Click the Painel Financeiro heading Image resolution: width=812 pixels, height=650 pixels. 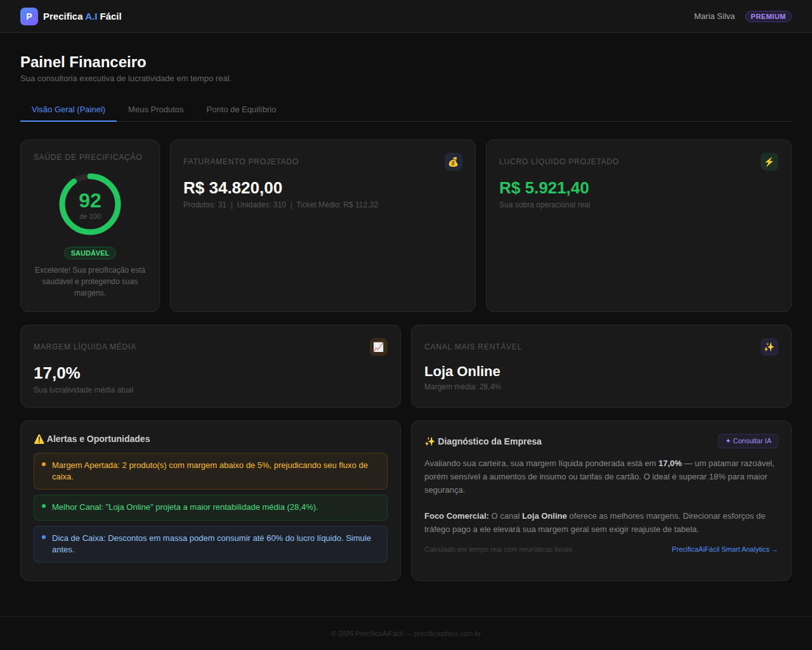pyautogui.click(x=83, y=62)
